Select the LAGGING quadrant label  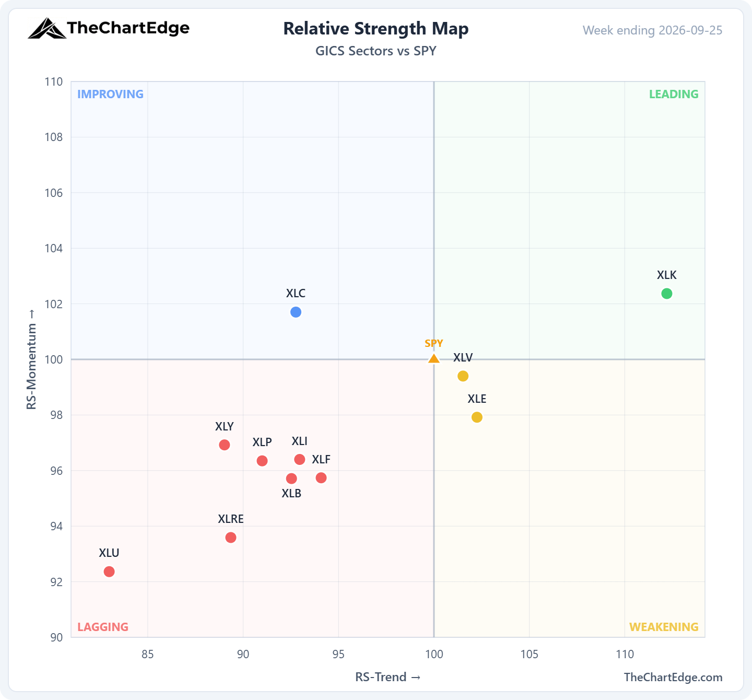click(103, 627)
